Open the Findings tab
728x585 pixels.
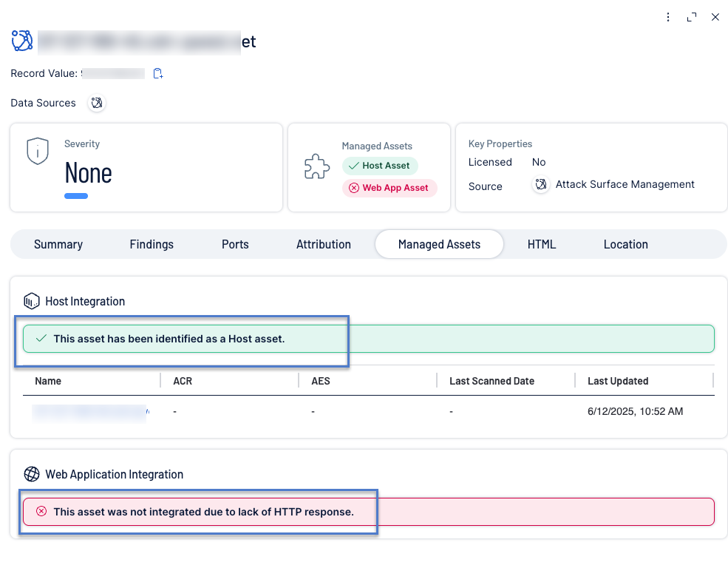(x=152, y=244)
